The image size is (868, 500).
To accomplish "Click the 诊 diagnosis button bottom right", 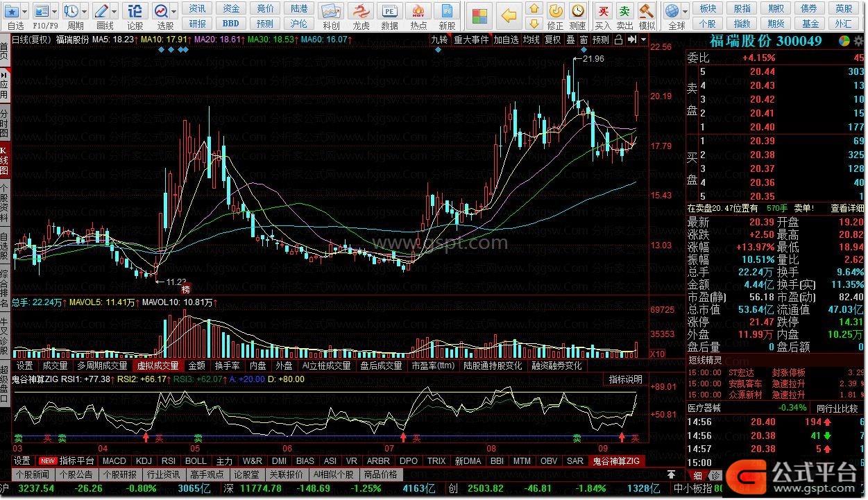I will [714, 475].
